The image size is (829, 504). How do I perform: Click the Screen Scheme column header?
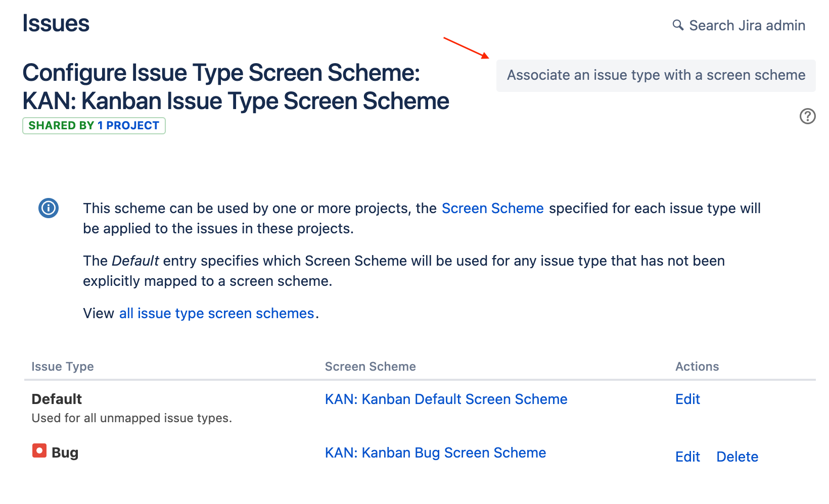[370, 367]
